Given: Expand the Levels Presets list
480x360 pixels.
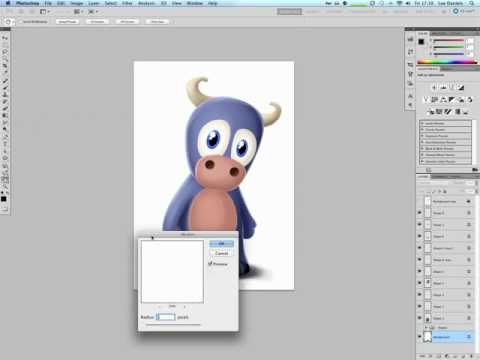Looking at the screenshot, I should coord(423,123).
